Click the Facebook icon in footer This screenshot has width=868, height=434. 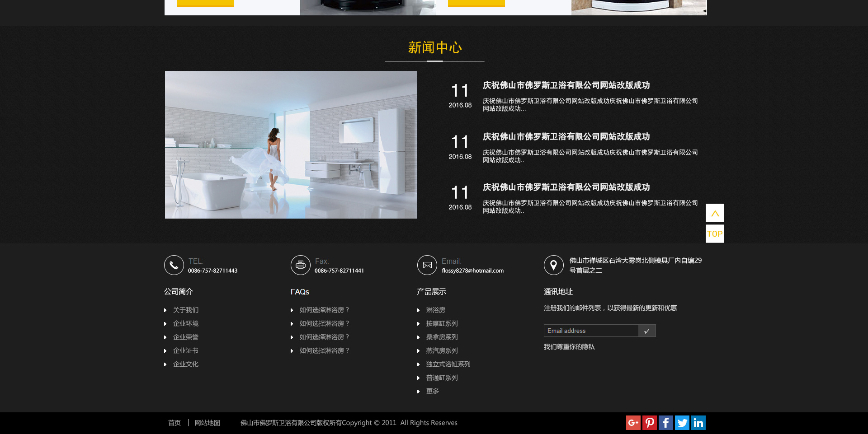click(665, 423)
